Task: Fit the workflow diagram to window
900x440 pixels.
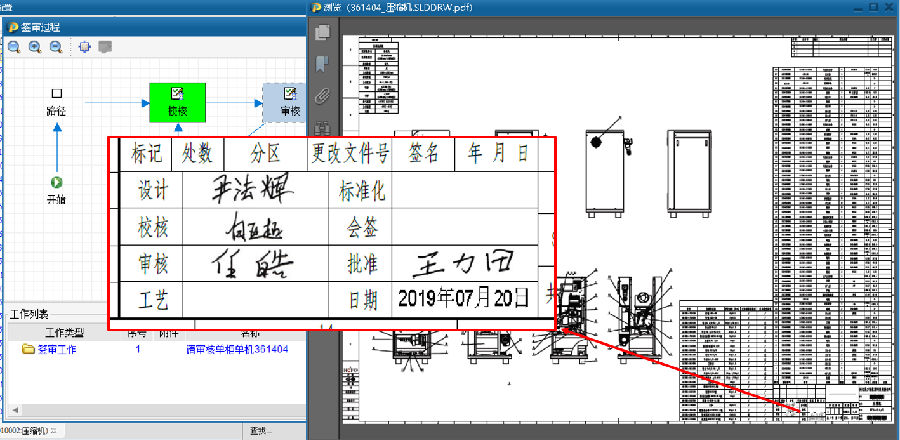Action: coord(85,48)
